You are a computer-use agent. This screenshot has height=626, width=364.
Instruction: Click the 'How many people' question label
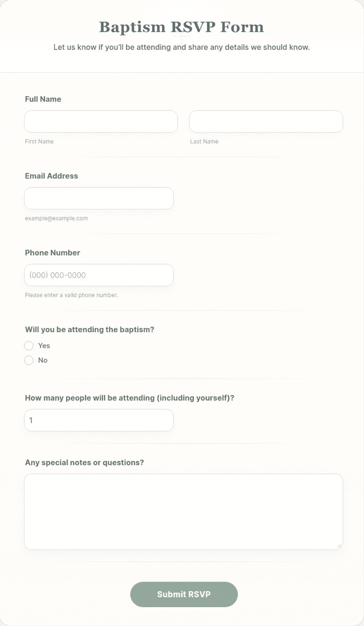[130, 398]
